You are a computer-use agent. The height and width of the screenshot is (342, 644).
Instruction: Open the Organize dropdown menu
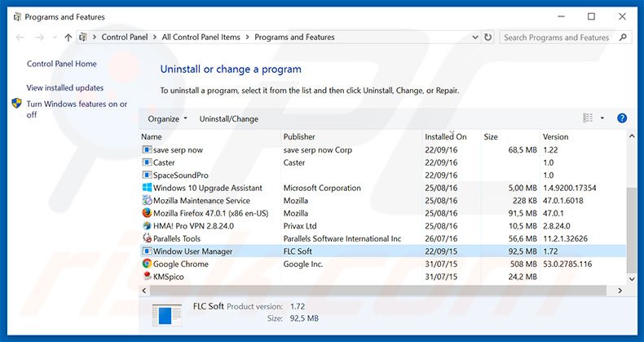168,119
